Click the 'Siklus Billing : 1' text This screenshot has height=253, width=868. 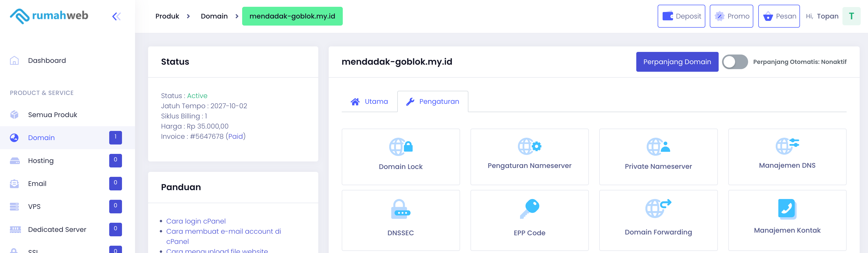[184, 116]
